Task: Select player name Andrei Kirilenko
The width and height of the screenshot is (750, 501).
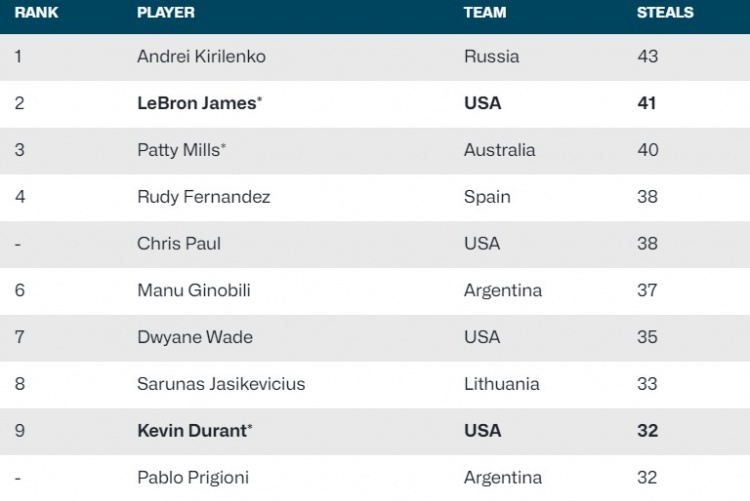Action: click(201, 57)
